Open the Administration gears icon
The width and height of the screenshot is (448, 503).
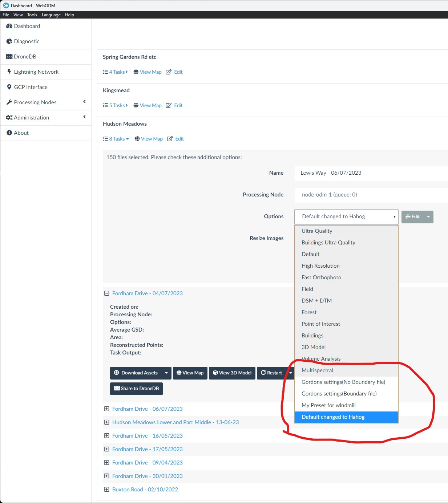[9, 117]
